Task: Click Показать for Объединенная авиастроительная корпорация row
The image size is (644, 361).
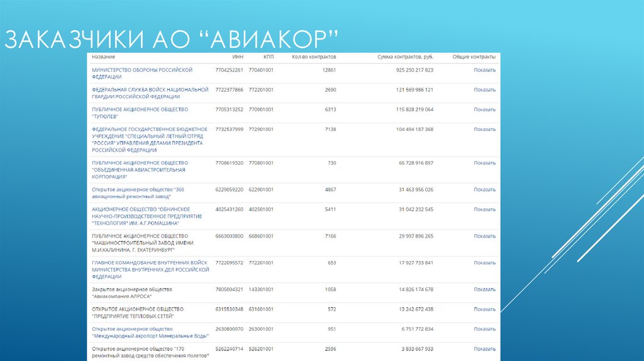Action: coord(485,163)
